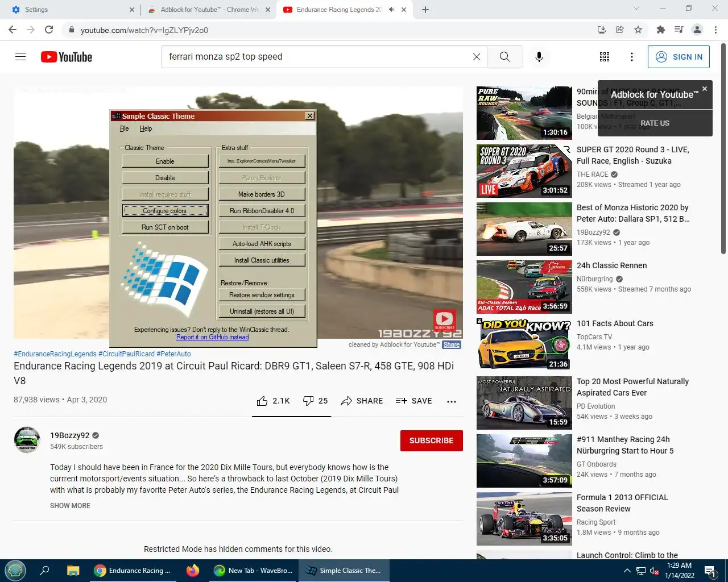Click the red SUBSCRIBE button
The height and width of the screenshot is (582, 728).
coord(432,440)
